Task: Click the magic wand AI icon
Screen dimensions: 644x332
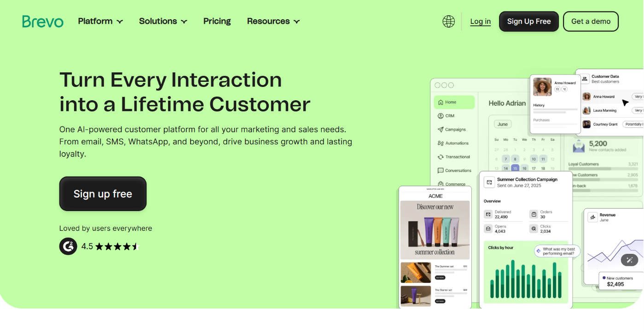Action: (x=629, y=260)
